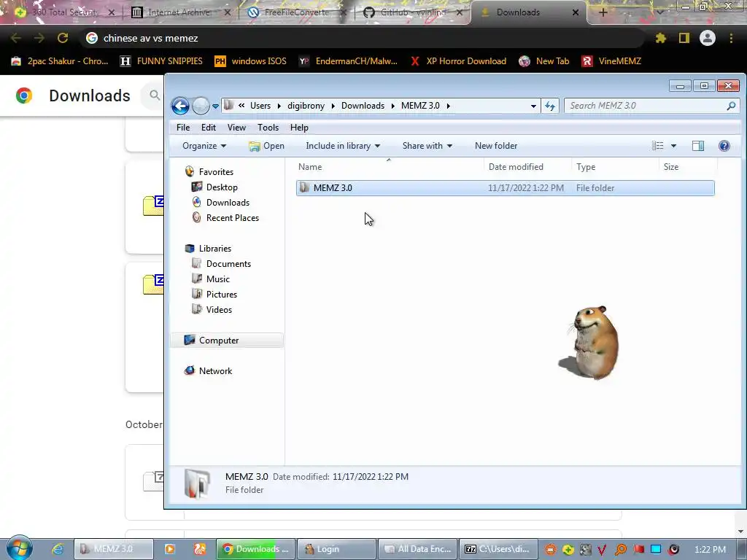The image size is (747, 560).
Task: Switch to the Internet Archive tab
Action: 179,12
